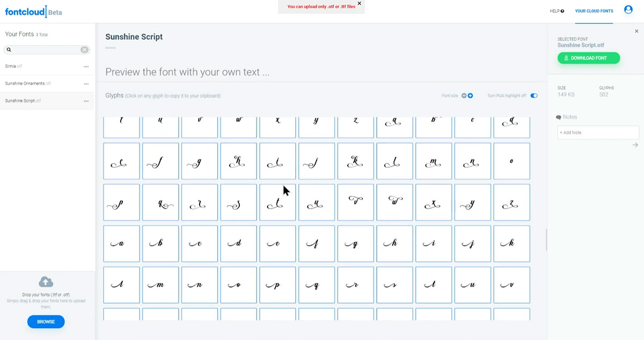This screenshot has height=340, width=644.
Task: Copy the 'z' glyph with looped swash
Action: [511, 202]
